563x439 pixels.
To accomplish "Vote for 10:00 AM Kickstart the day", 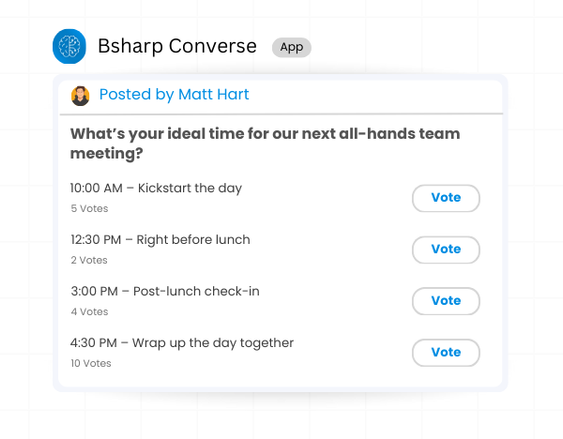I will 446,198.
